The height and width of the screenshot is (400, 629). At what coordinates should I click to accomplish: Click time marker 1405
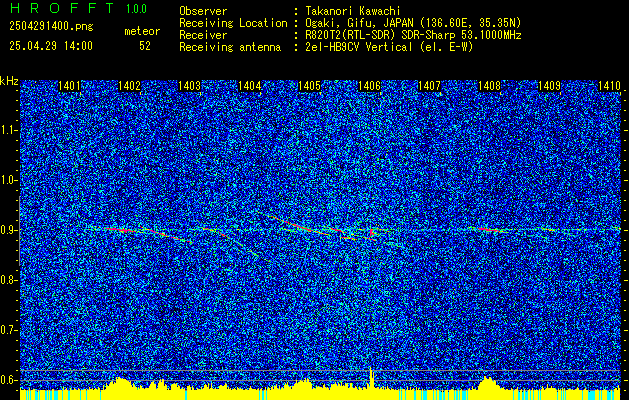tap(309, 85)
